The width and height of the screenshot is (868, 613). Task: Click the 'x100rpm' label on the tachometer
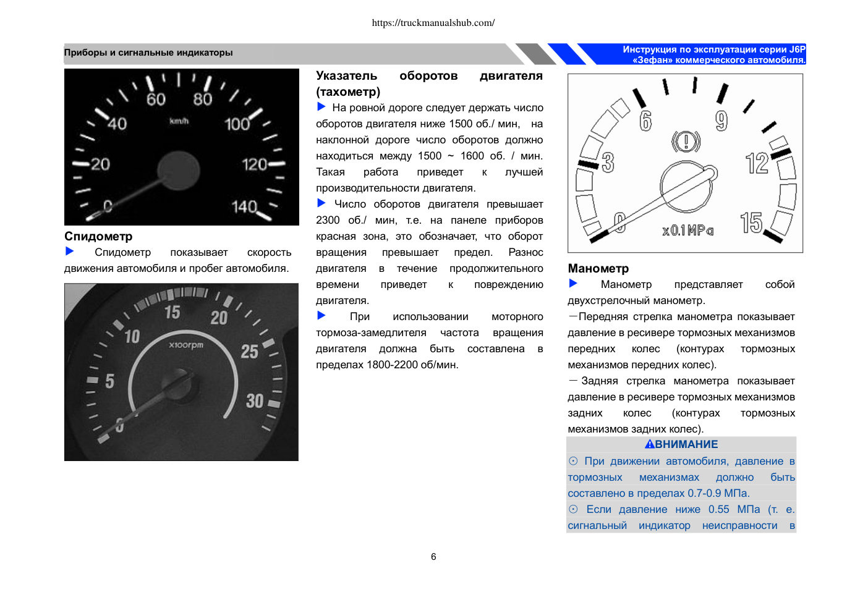186,344
